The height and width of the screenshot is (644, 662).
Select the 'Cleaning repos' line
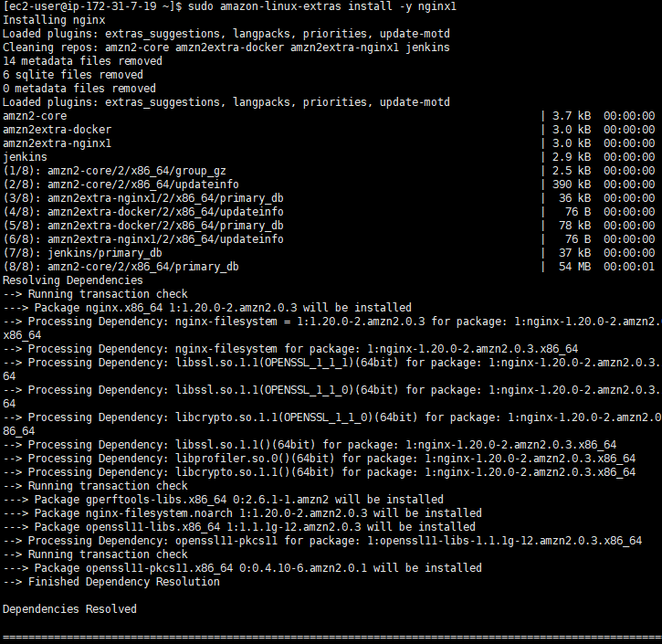(x=226, y=48)
